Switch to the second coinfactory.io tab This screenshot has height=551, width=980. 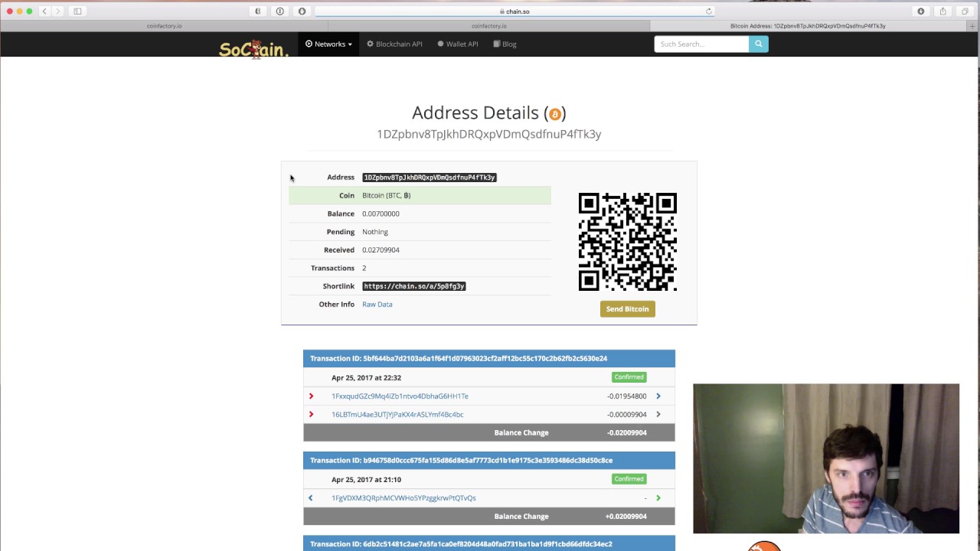click(x=488, y=26)
